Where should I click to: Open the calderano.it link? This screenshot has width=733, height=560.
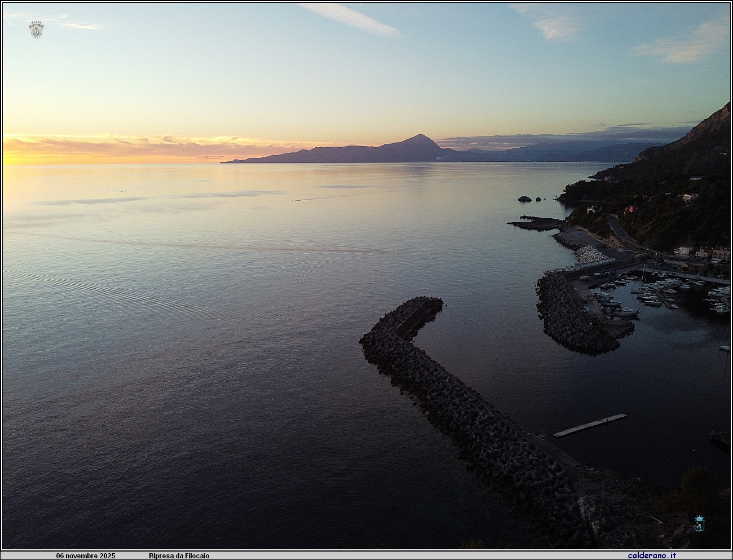(x=652, y=555)
